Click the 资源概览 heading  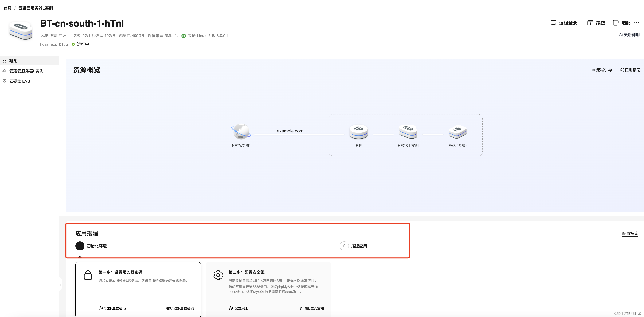(x=87, y=70)
